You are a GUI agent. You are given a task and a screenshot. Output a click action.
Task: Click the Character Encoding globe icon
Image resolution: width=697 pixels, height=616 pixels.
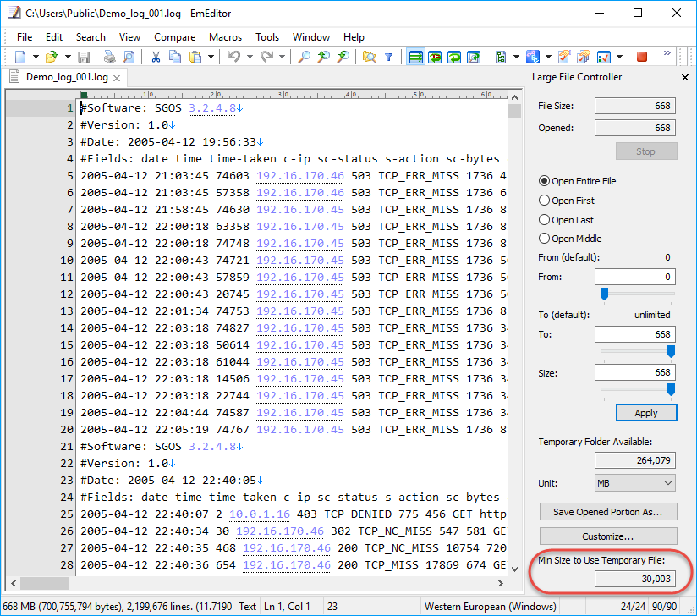[x=533, y=57]
